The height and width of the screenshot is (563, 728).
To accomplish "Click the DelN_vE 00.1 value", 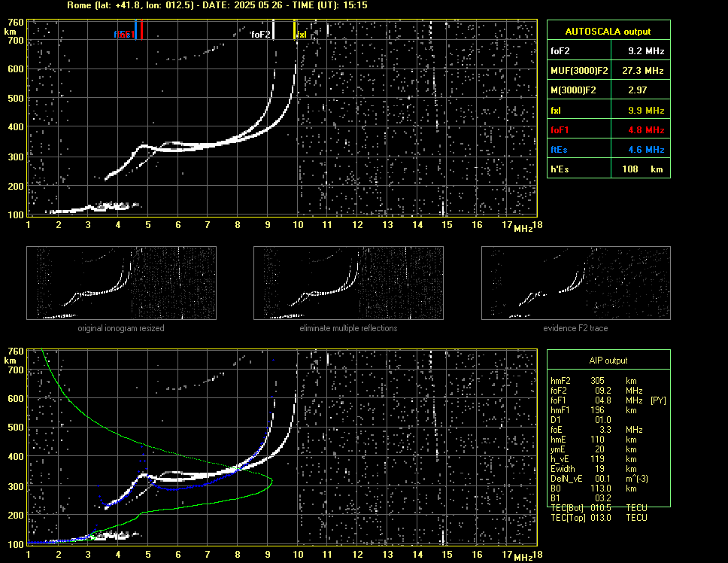I will pos(602,479).
